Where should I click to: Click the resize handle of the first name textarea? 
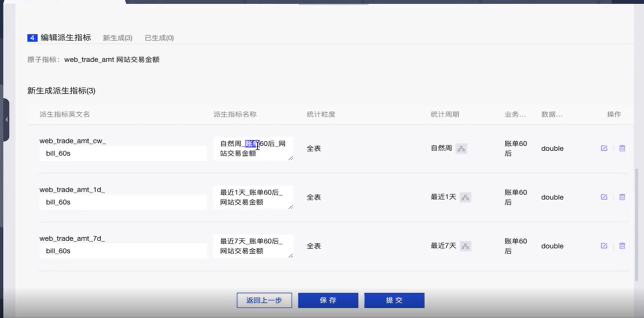pos(291,158)
